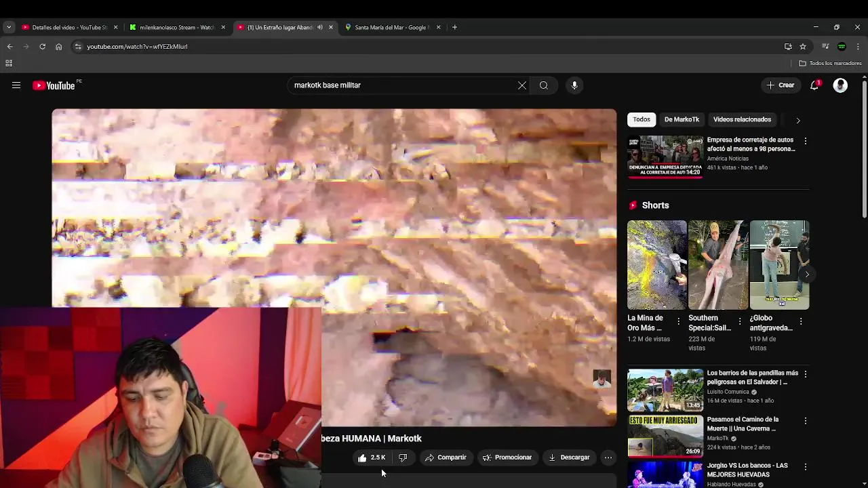Open MarkoTk channel under Camino de la Muerte
Screen dimensions: 868x488
pyautogui.click(x=717, y=439)
